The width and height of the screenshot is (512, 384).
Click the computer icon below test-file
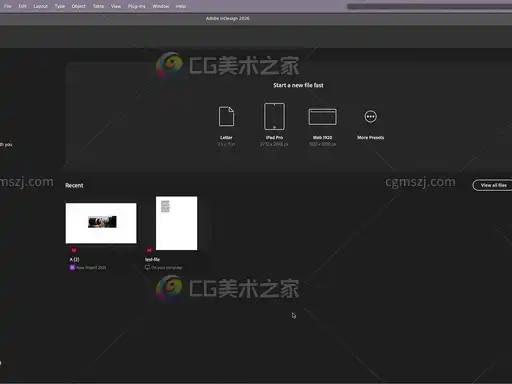click(x=147, y=267)
